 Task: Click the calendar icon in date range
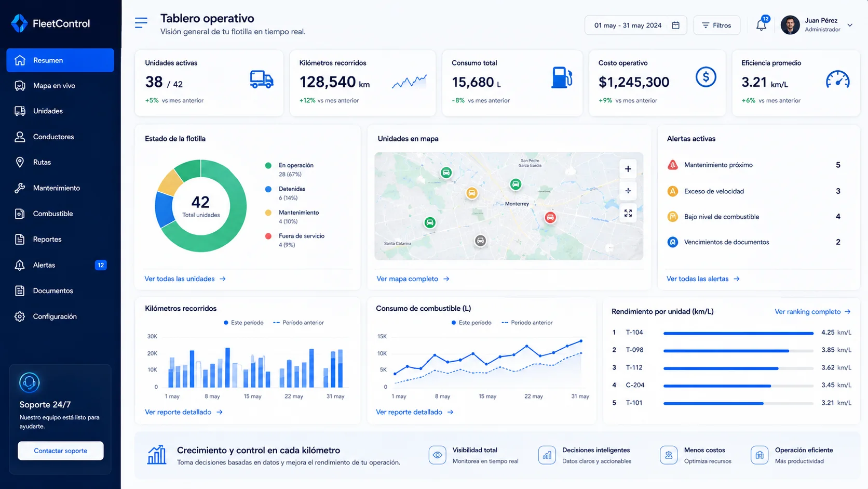coord(675,25)
